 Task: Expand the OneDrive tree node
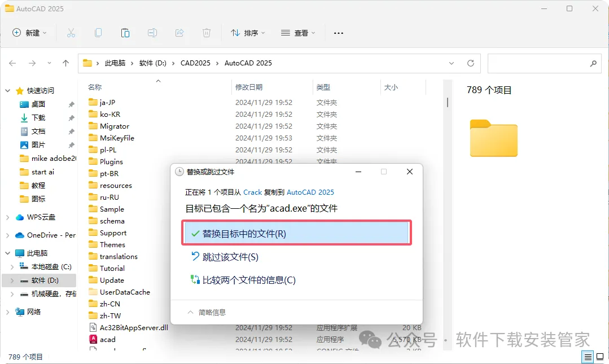(x=7, y=235)
